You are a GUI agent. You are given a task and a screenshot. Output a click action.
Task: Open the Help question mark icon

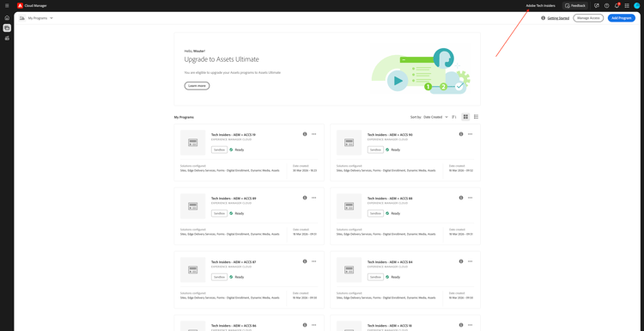coord(606,6)
